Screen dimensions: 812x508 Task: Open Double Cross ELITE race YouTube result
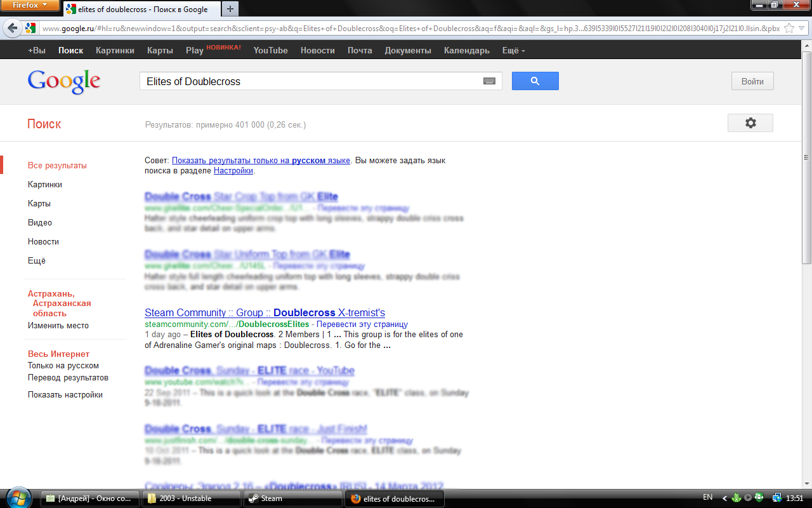[249, 371]
